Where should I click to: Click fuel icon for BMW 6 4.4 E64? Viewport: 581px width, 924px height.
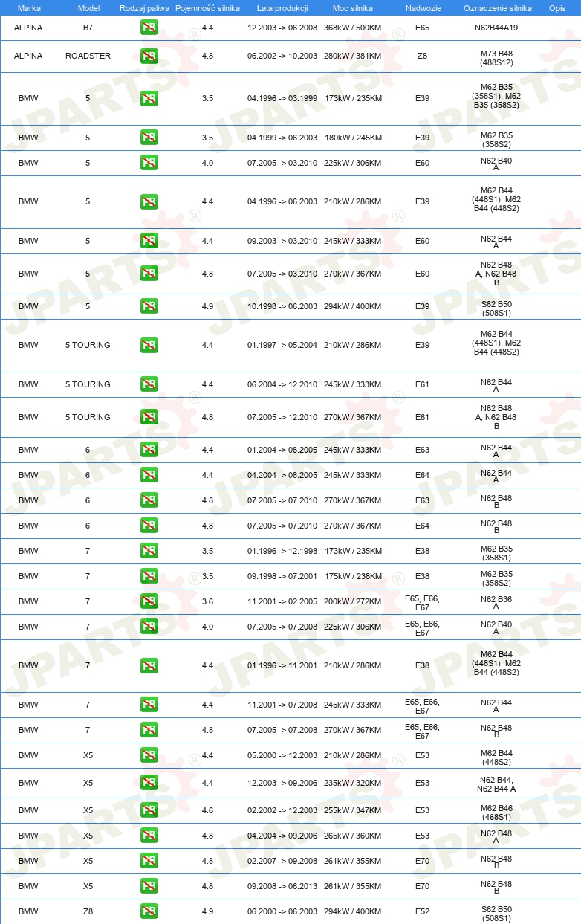point(149,475)
